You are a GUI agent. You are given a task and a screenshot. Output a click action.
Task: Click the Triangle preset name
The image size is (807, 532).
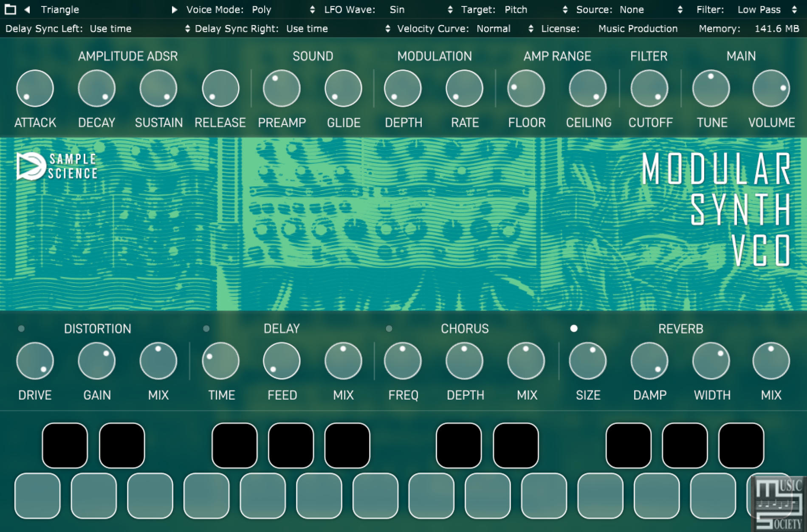click(x=60, y=9)
